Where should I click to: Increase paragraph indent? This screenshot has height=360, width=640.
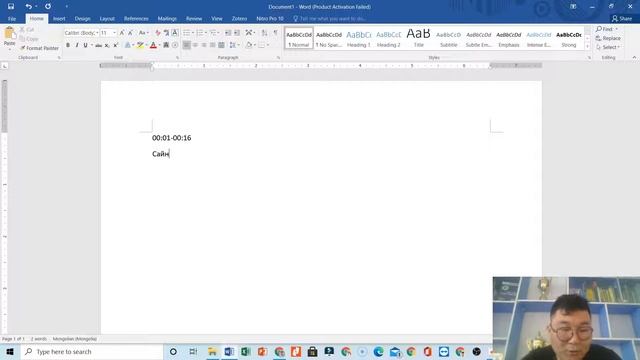pyautogui.click(x=237, y=33)
